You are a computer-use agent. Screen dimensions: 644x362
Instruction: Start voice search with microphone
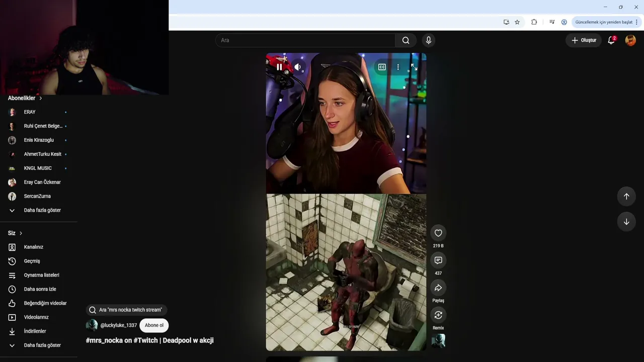(x=428, y=40)
